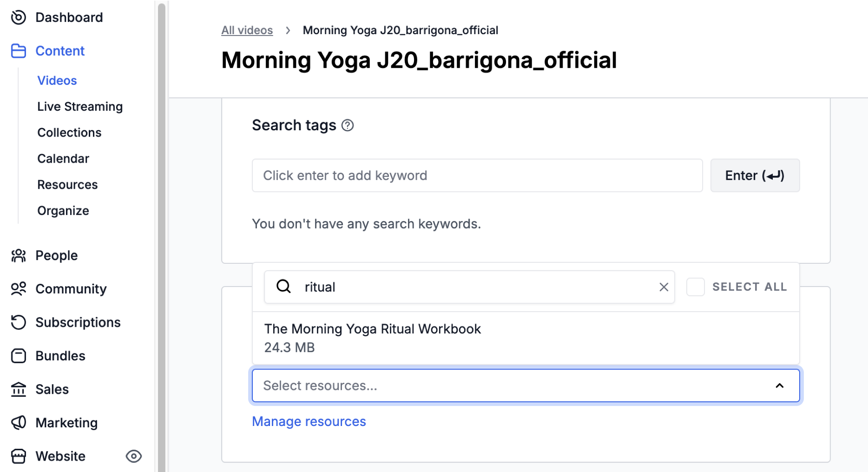This screenshot has width=868, height=472.
Task: Click the People icon in sidebar
Action: click(18, 256)
